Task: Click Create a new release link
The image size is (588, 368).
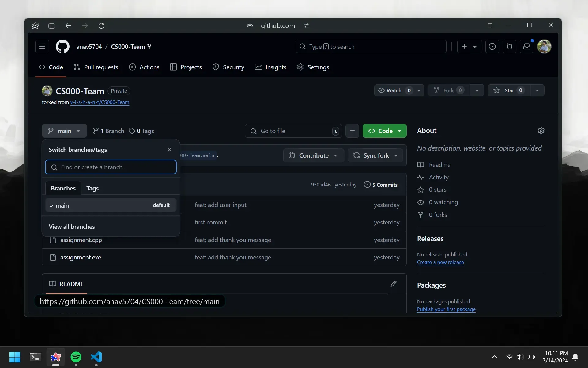Action: [440, 262]
